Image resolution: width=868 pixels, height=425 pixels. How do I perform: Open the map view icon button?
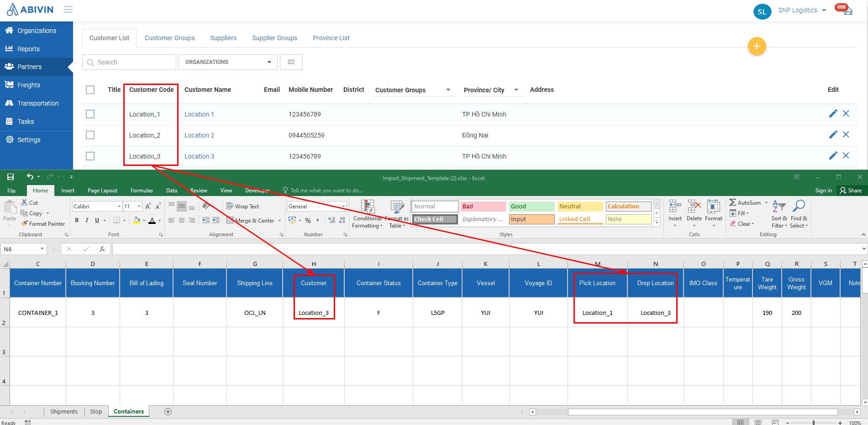click(291, 62)
